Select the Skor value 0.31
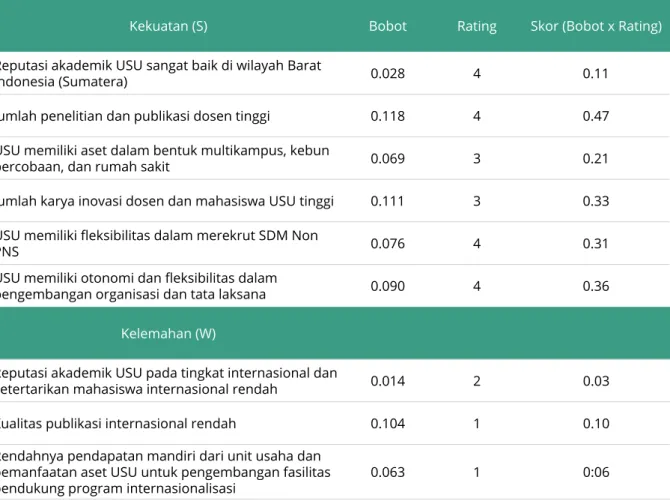Image resolution: width=670 pixels, height=501 pixels. [595, 243]
